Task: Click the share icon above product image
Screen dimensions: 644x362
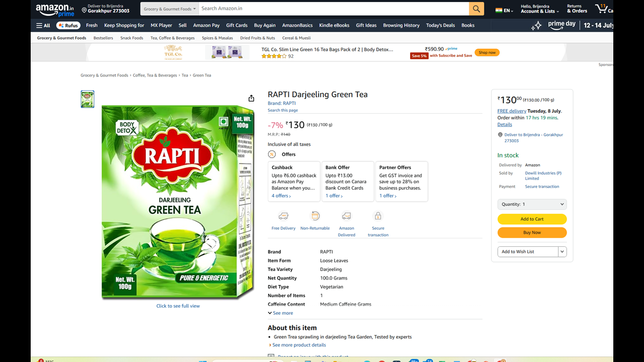Action: click(251, 98)
